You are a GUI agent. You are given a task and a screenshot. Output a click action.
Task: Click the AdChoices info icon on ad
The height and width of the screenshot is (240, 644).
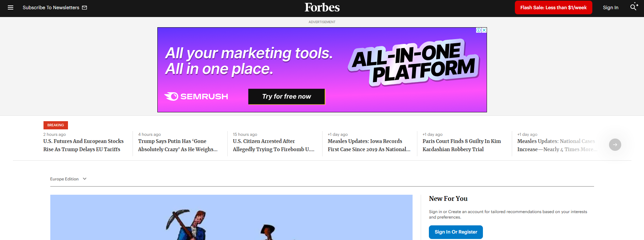478,30
